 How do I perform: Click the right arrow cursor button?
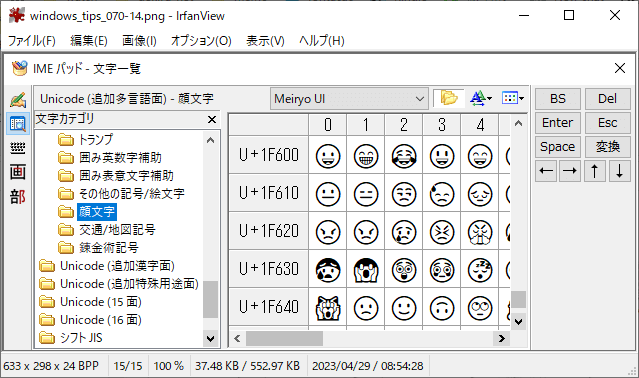[569, 171]
